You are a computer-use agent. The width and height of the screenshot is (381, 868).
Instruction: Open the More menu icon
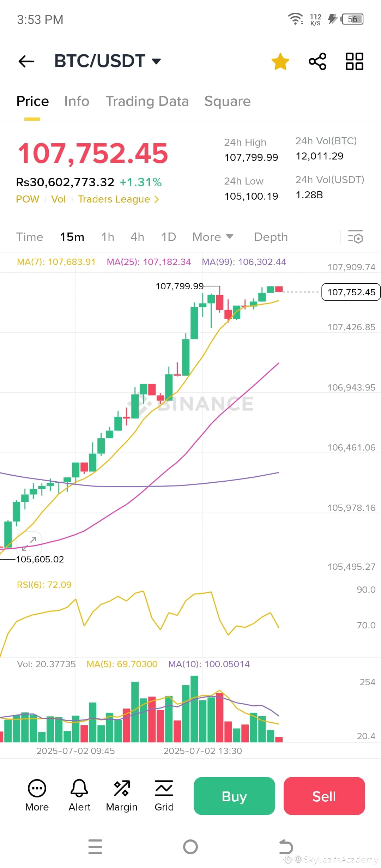(x=37, y=795)
